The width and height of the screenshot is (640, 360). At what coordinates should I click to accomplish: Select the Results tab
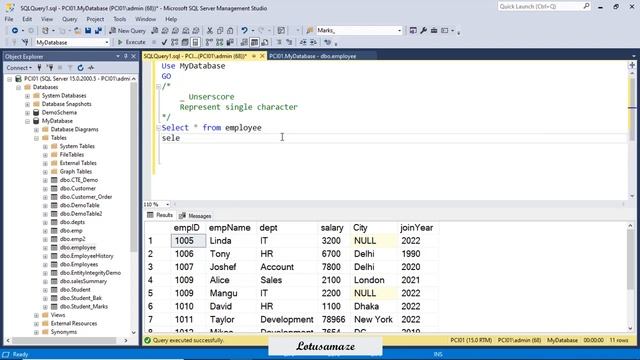point(160,215)
